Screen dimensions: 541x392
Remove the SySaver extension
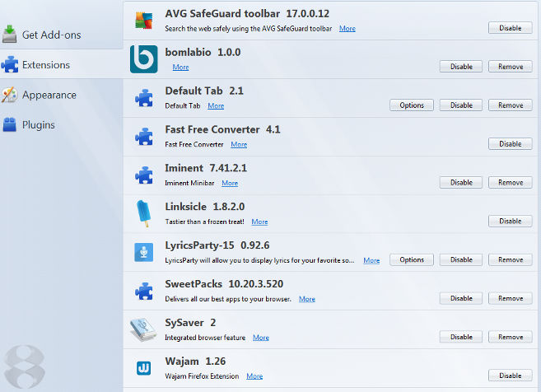click(511, 337)
